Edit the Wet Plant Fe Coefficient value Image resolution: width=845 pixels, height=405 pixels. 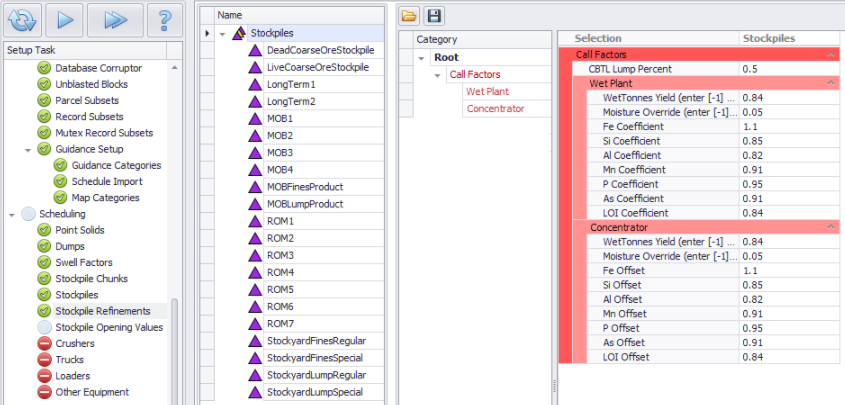(789, 127)
